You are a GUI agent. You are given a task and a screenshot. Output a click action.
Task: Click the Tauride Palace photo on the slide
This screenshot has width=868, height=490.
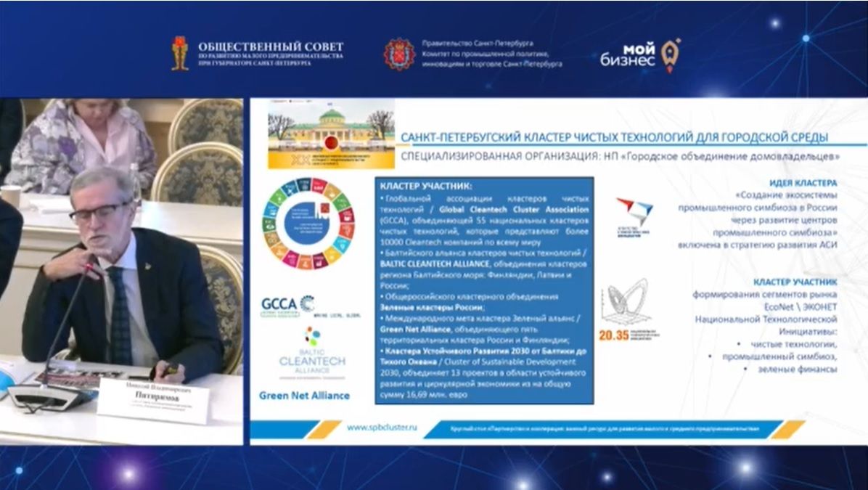(331, 134)
